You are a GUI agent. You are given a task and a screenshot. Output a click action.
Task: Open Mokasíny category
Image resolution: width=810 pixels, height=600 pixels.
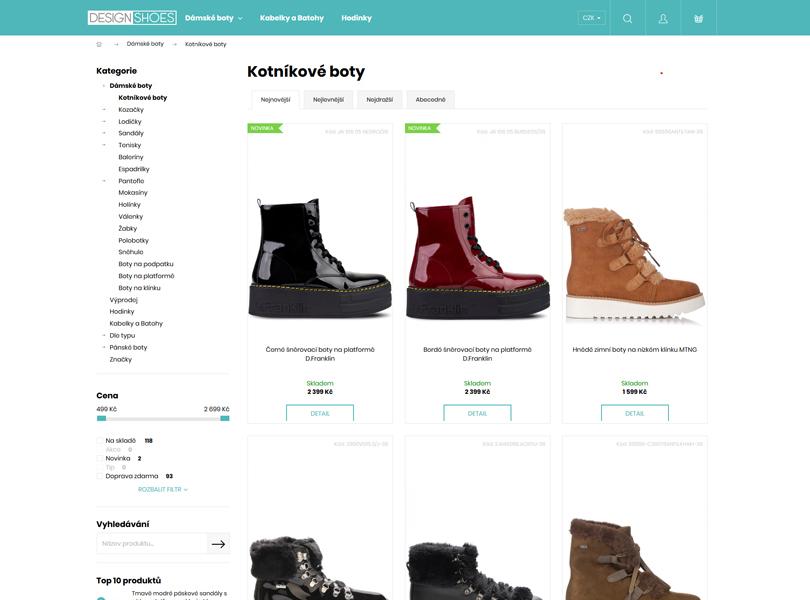tap(133, 193)
